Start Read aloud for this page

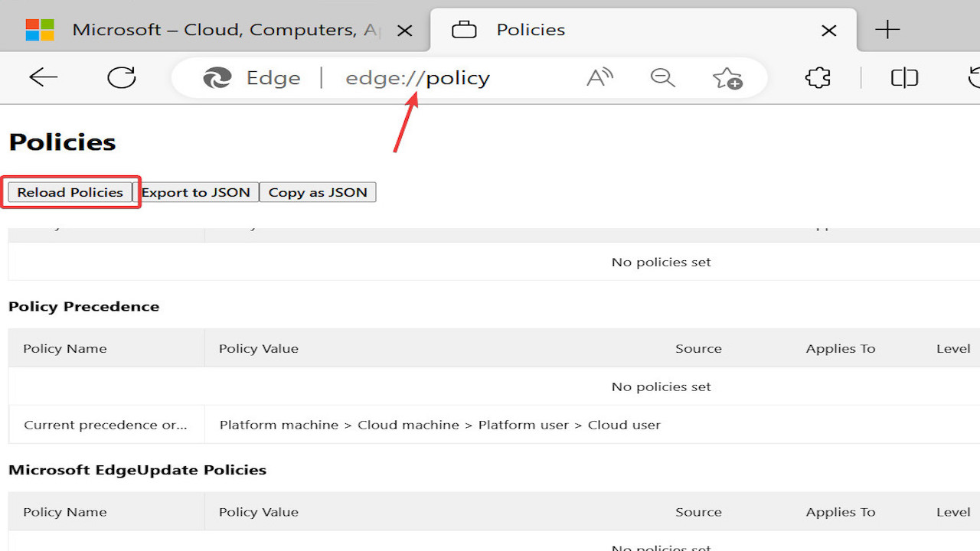pos(599,77)
